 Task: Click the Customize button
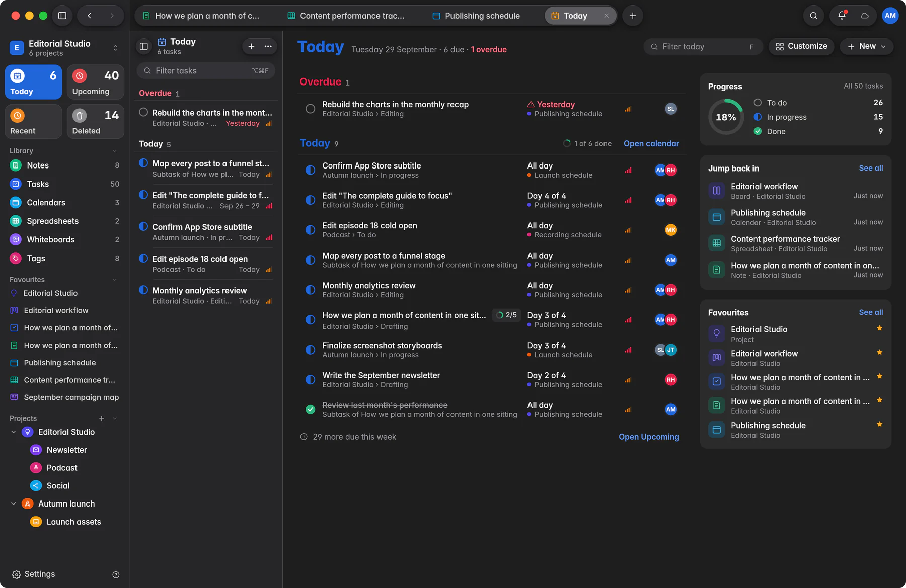801,46
